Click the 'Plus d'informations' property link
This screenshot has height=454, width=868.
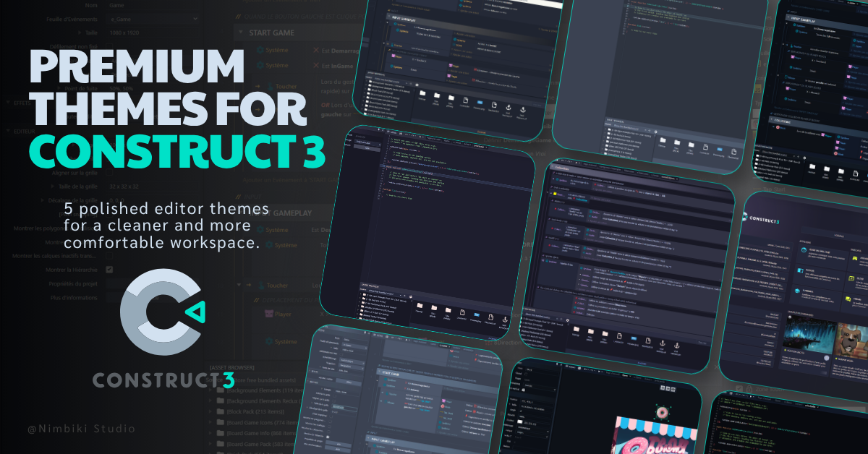click(75, 297)
